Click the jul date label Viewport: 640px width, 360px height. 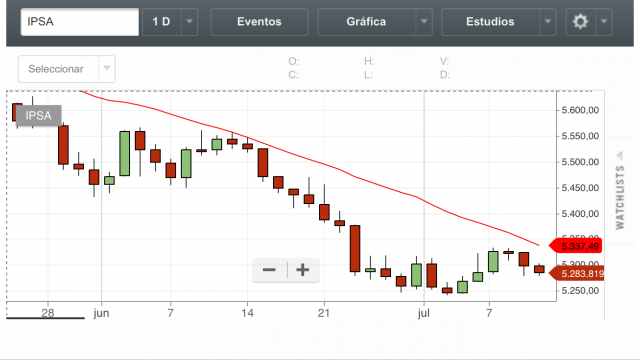click(x=424, y=313)
